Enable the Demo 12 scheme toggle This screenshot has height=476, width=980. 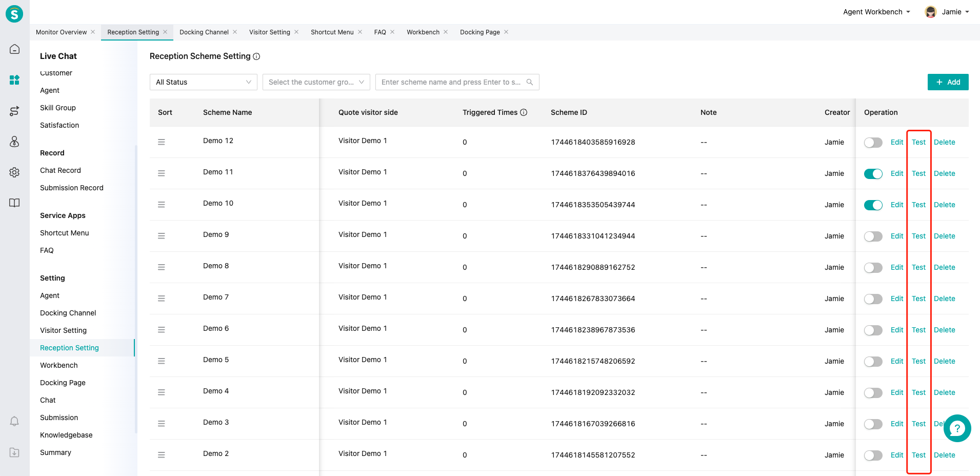[x=873, y=143]
